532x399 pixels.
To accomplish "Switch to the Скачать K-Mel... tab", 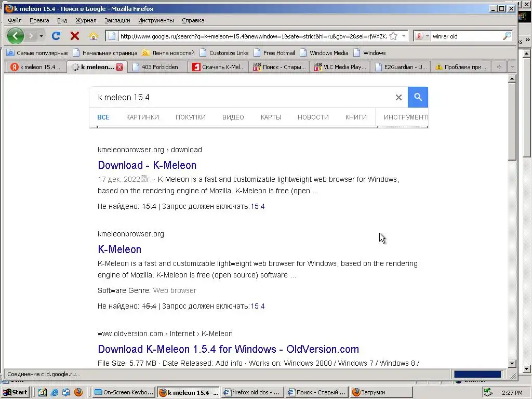I will (x=218, y=67).
